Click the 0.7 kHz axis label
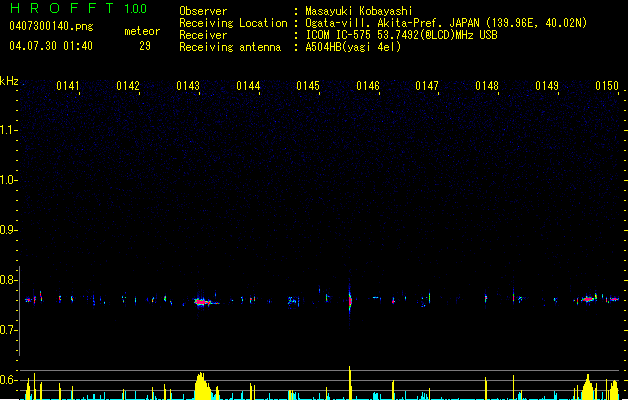Viewport: 629px width, 400px height. (8, 330)
